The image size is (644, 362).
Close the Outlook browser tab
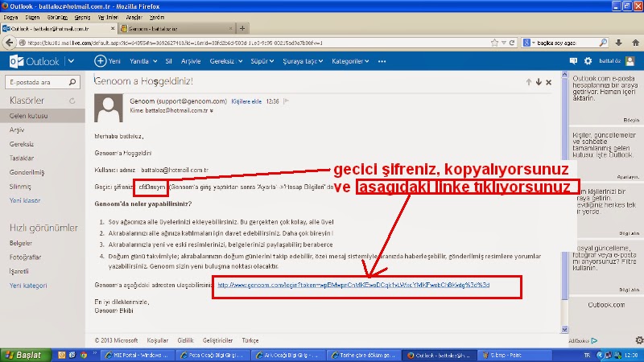[x=113, y=29]
